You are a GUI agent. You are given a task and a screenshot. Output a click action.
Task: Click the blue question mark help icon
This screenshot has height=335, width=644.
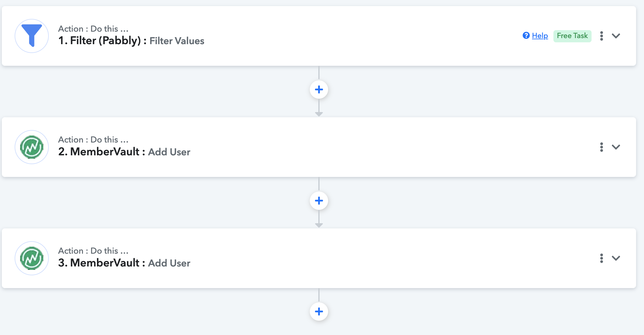point(526,36)
